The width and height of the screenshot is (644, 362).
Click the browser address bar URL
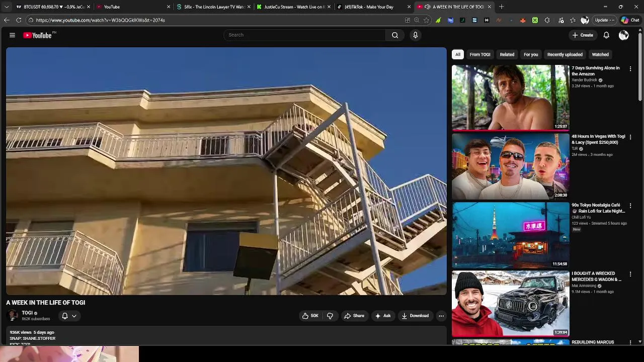(101, 20)
